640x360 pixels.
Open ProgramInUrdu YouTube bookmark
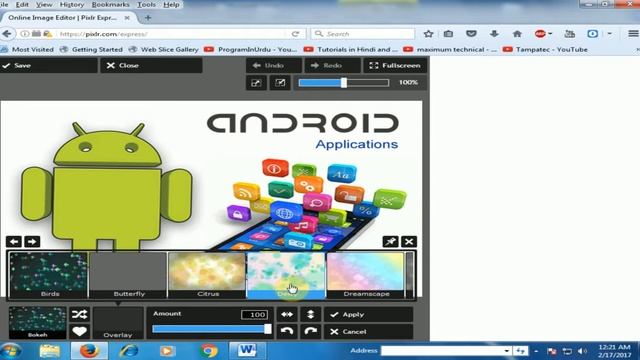pos(251,49)
